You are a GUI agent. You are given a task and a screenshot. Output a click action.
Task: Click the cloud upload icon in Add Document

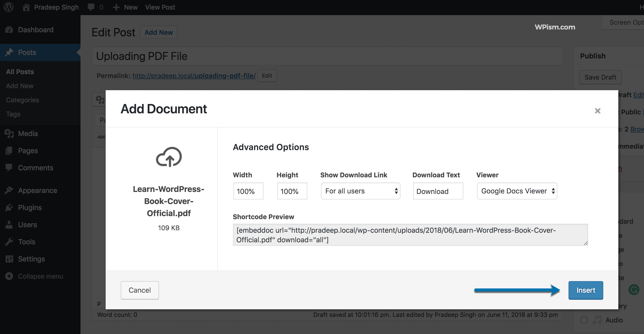pos(169,157)
